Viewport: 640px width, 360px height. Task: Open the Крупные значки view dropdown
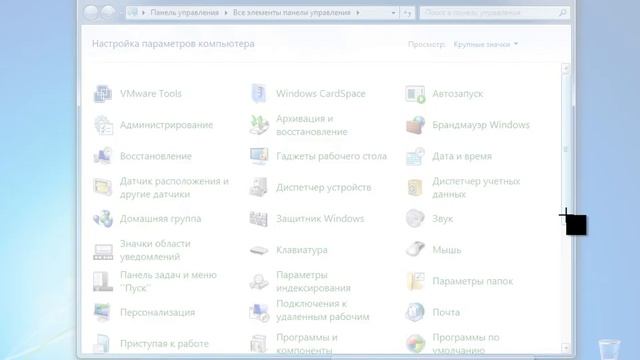click(x=485, y=44)
